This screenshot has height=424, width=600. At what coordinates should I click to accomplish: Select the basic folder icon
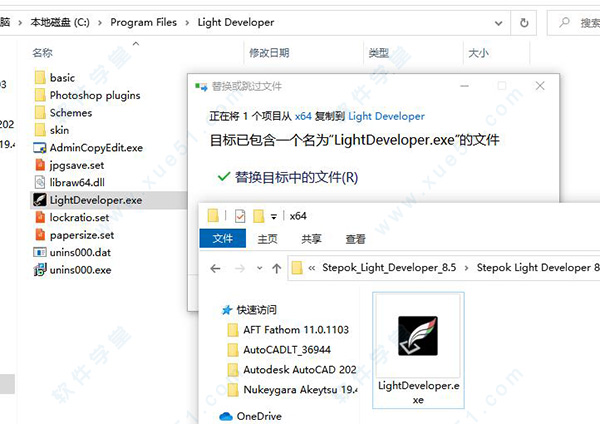click(x=40, y=78)
